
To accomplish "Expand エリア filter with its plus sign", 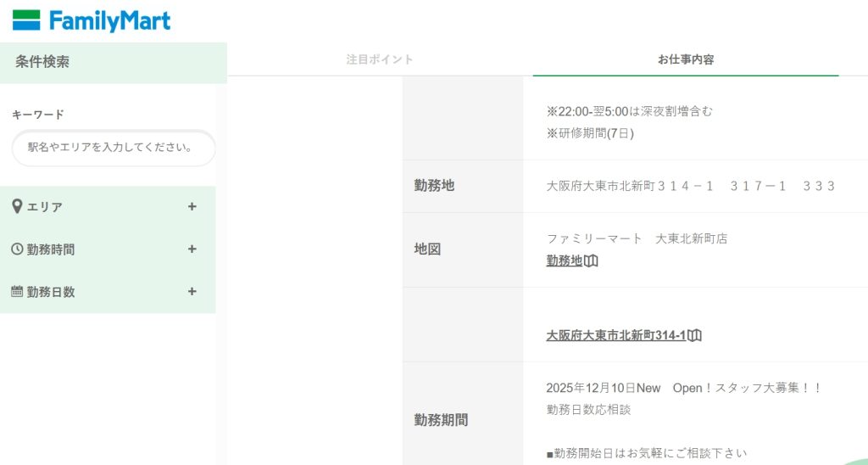I will coord(192,207).
